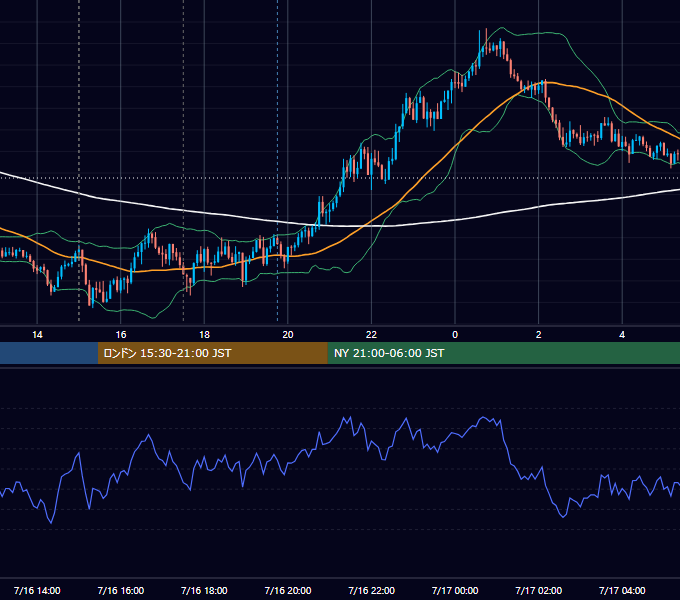Click the 7/16 16:00 date label

121,590
